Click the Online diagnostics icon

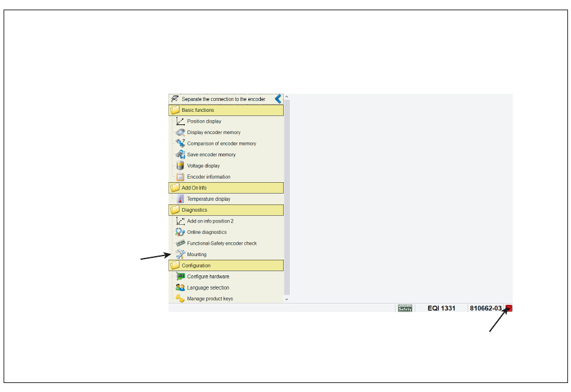(x=180, y=232)
